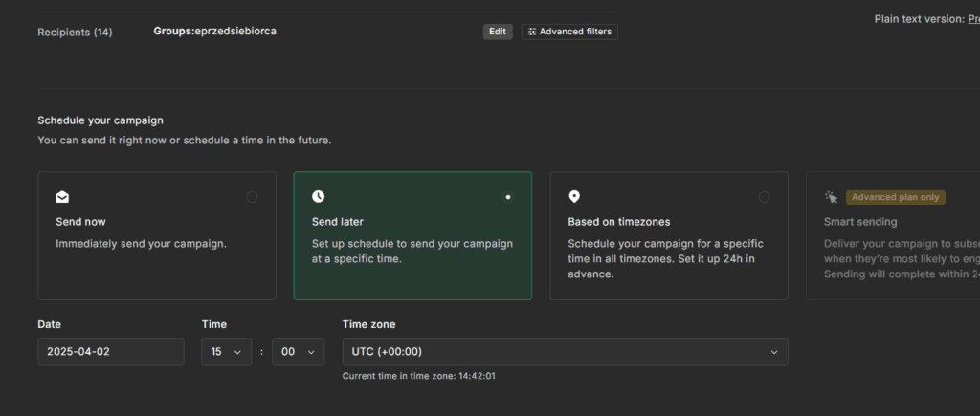Click the filter icon beside Advanced filters

point(532,32)
